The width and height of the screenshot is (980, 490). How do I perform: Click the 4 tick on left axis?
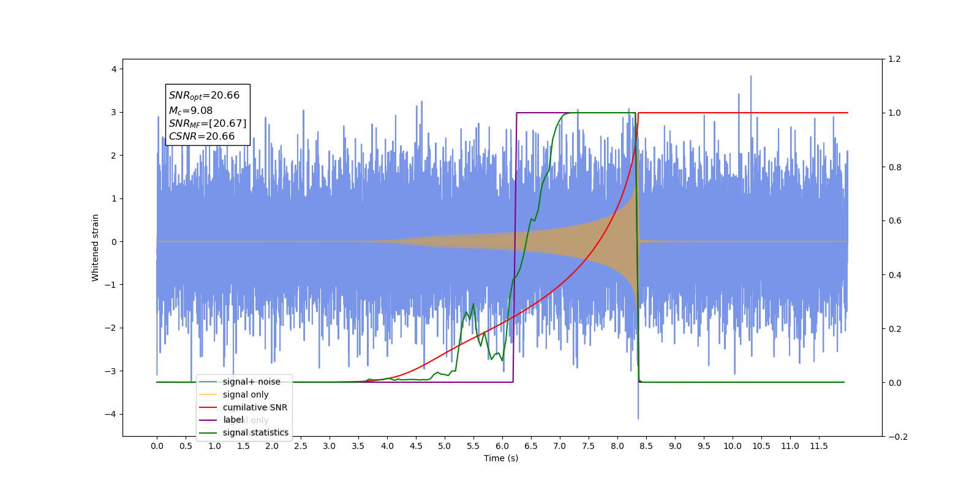(x=114, y=69)
